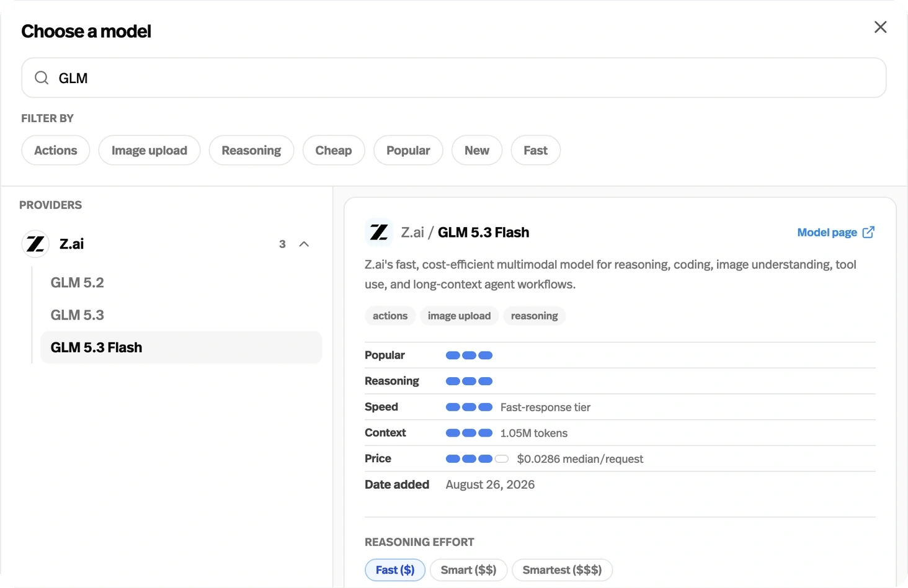
Task: Click the image upload tag on model card
Action: (459, 316)
